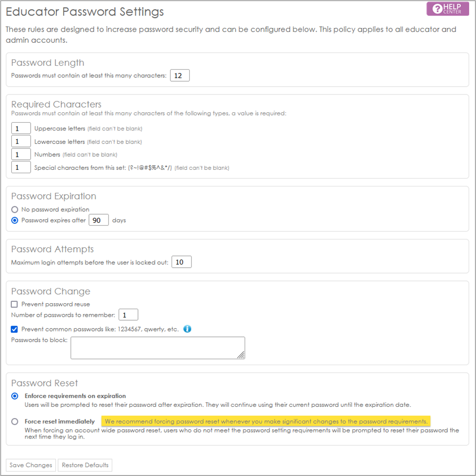Open the Help Center
The width and height of the screenshot is (476, 476).
pos(447,9)
